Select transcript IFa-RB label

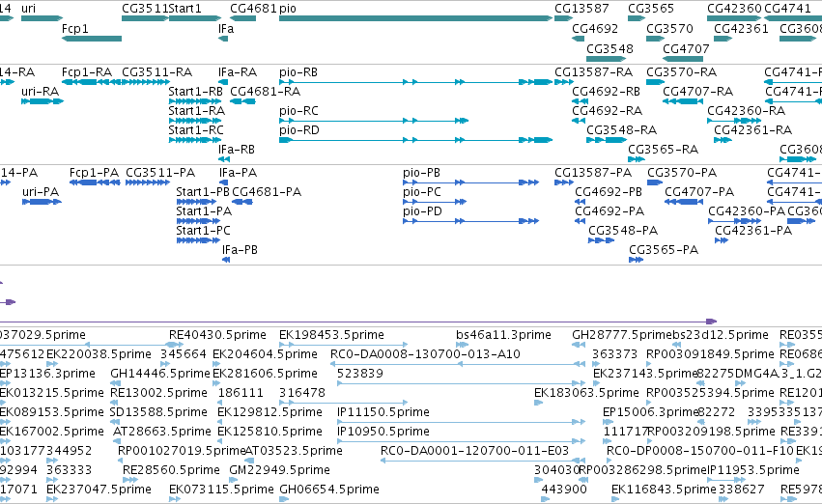pyautogui.click(x=237, y=150)
